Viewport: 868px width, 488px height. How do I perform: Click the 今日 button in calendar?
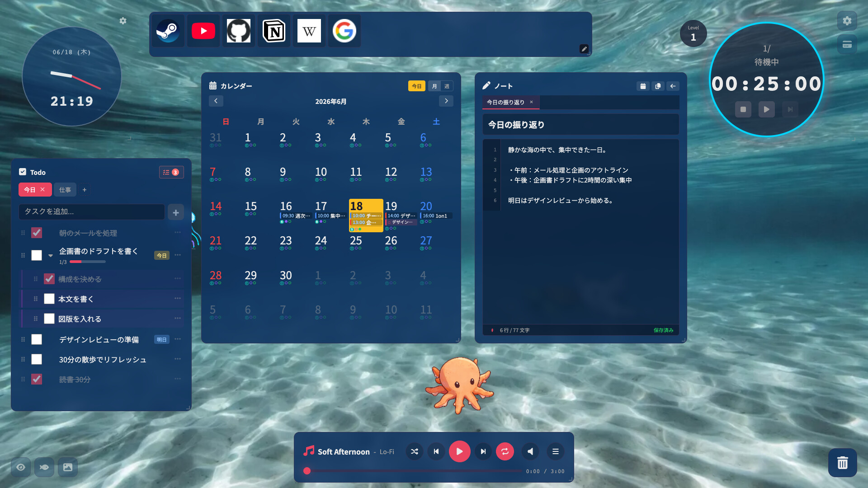(x=417, y=86)
